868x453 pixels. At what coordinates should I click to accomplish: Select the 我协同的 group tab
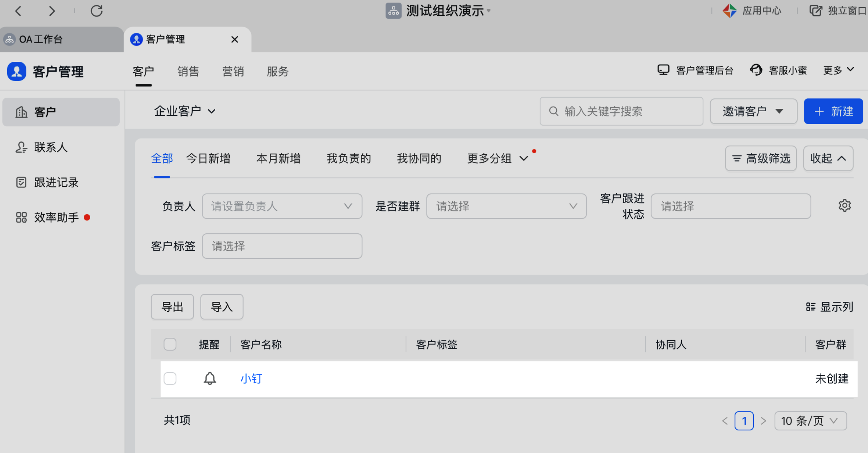click(x=419, y=158)
